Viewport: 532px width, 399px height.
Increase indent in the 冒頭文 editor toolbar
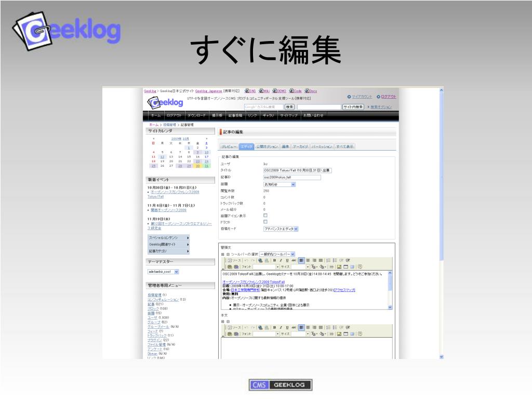348,260
